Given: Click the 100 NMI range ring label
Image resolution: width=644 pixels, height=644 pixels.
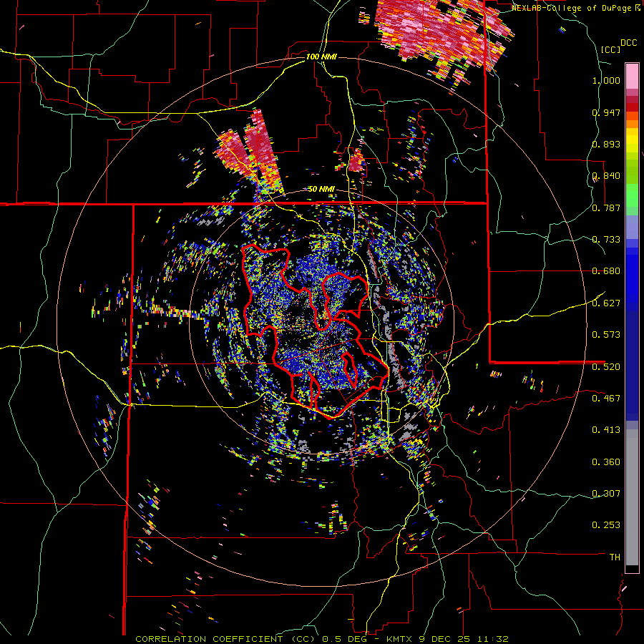Looking at the screenshot, I should point(321,57).
